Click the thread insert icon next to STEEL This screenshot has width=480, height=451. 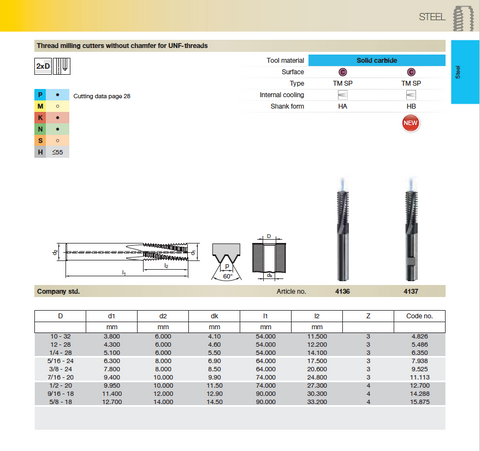[x=463, y=18]
